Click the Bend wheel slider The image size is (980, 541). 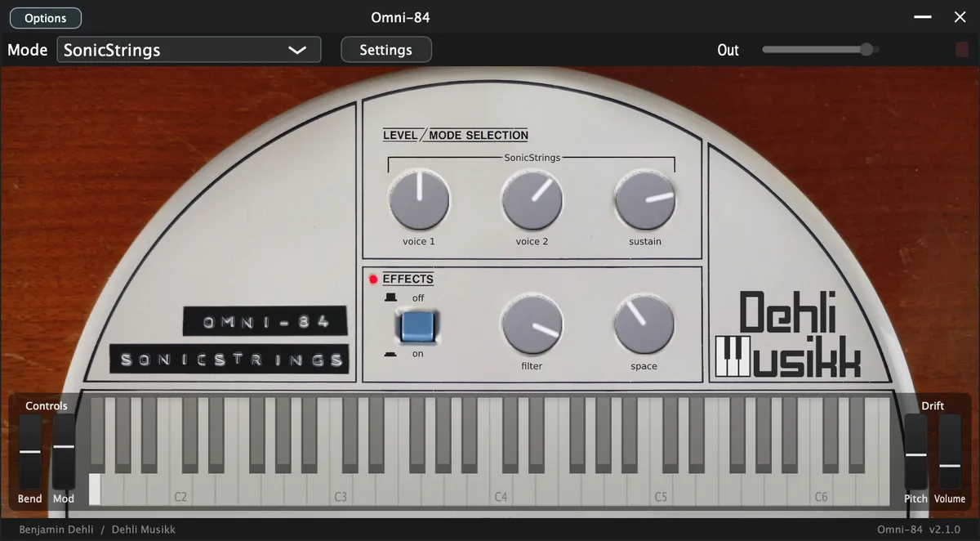pos(30,451)
